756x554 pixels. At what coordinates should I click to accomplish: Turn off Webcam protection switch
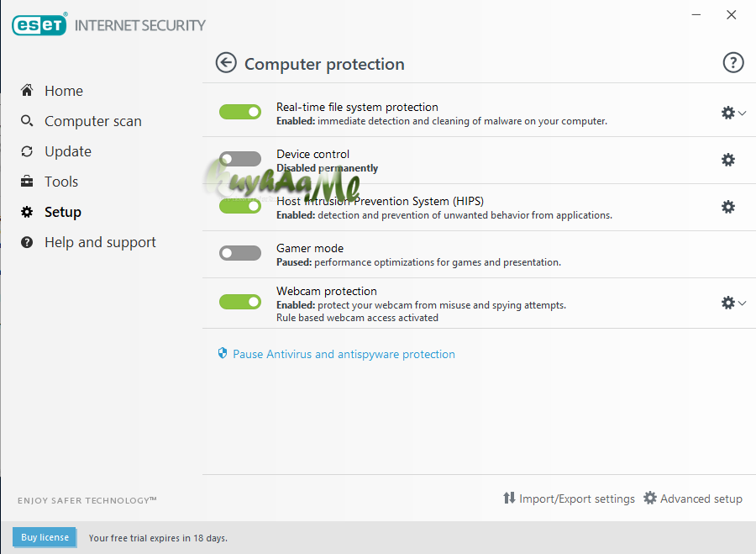tap(240, 302)
